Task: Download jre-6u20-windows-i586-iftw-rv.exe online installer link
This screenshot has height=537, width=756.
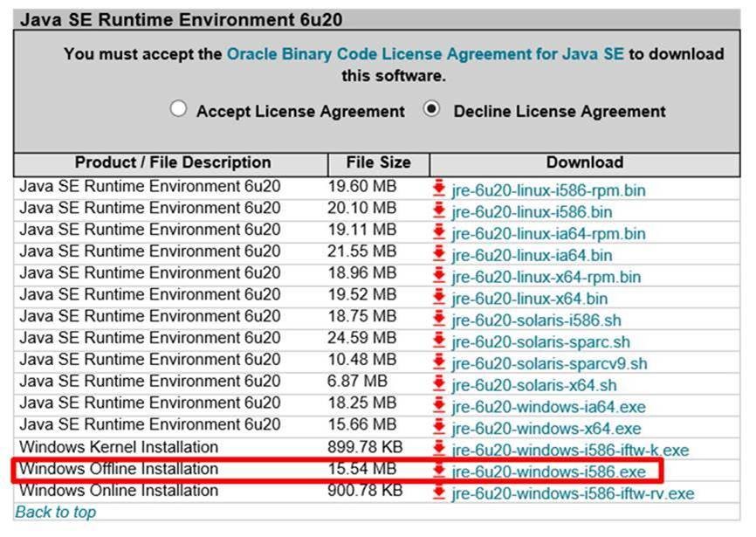Action: point(574,494)
